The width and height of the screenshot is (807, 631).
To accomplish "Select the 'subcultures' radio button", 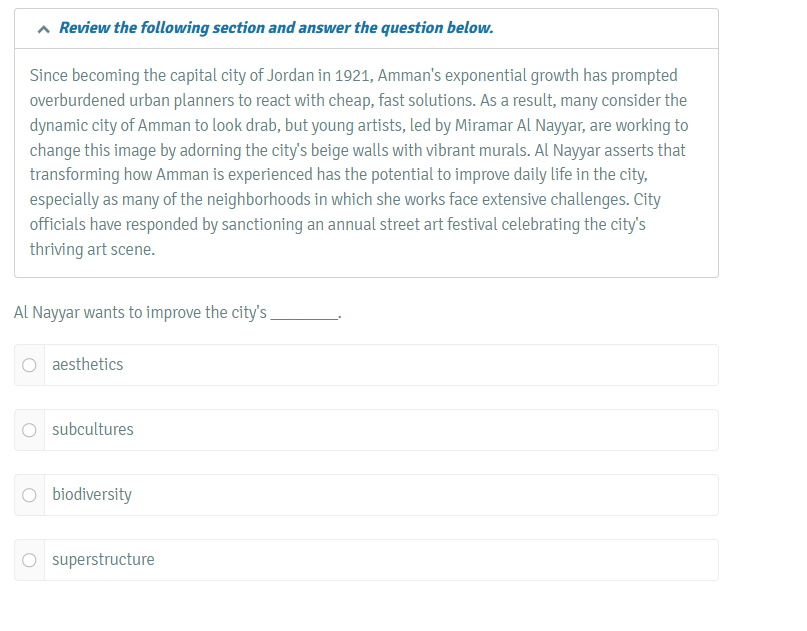I will (x=29, y=430).
